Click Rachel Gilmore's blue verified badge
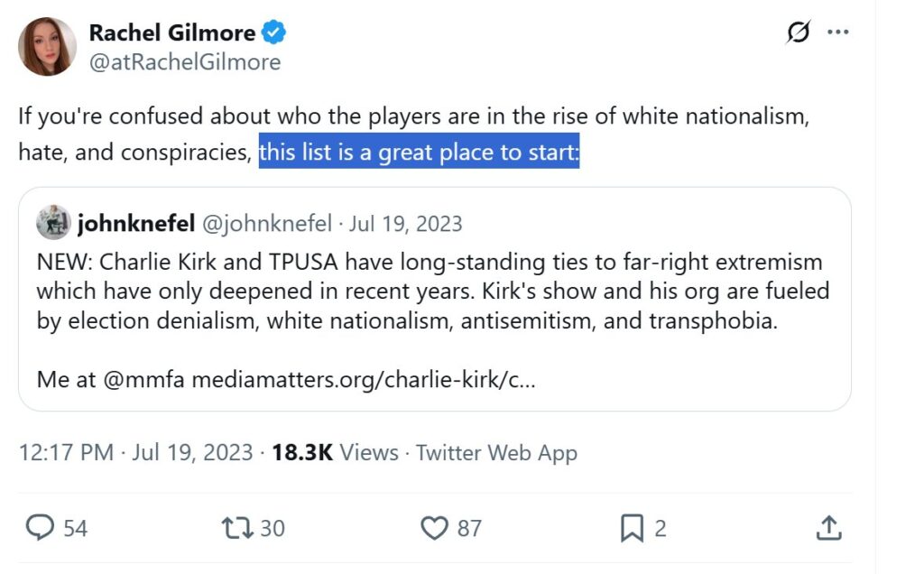Screen dimensions: 924x574 [274, 33]
